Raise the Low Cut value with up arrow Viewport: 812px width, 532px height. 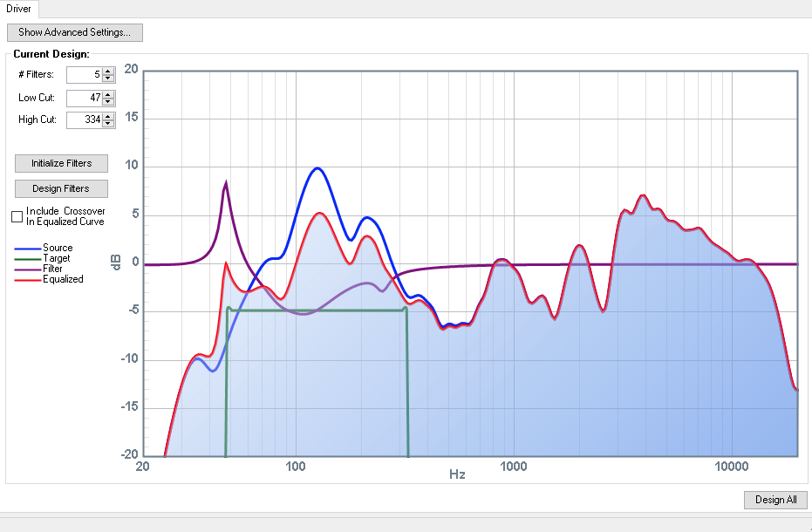click(108, 94)
